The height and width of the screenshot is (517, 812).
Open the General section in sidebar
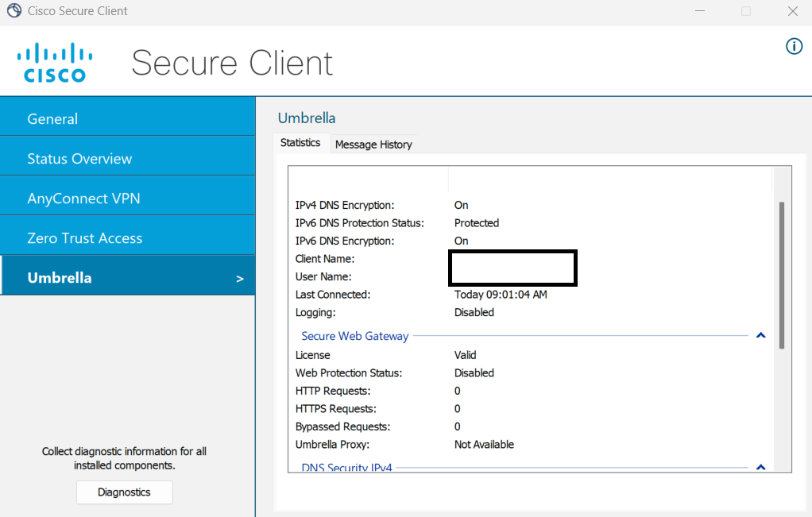pyautogui.click(x=127, y=119)
